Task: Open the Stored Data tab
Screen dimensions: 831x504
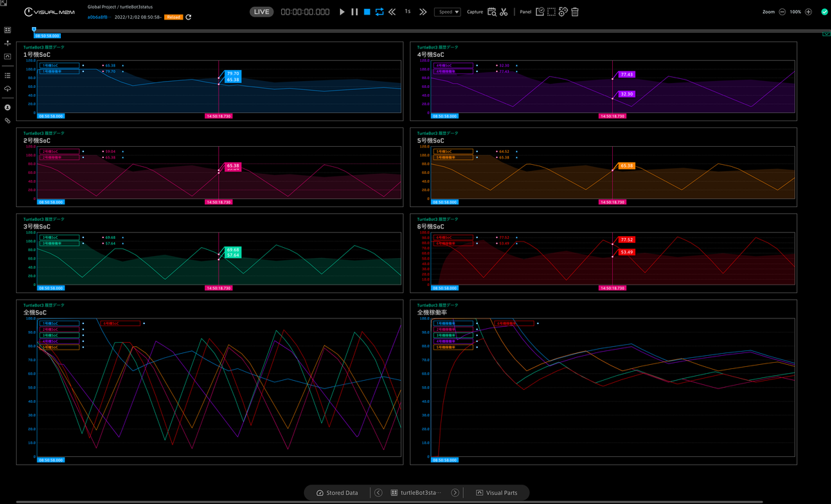Action: pos(337,493)
